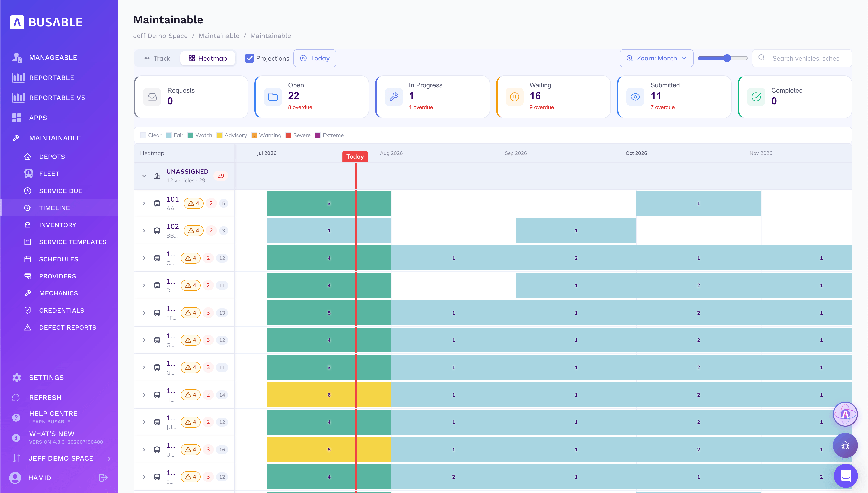Collapse the Unassigned depot group
The height and width of the screenshot is (493, 868).
(144, 176)
